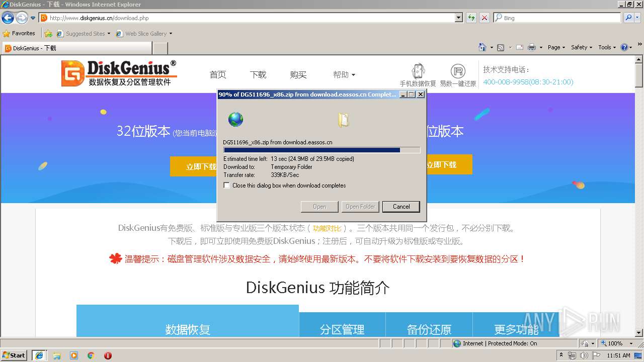
Task: Click the page vertical scrollbar thumb
Action: point(639,75)
